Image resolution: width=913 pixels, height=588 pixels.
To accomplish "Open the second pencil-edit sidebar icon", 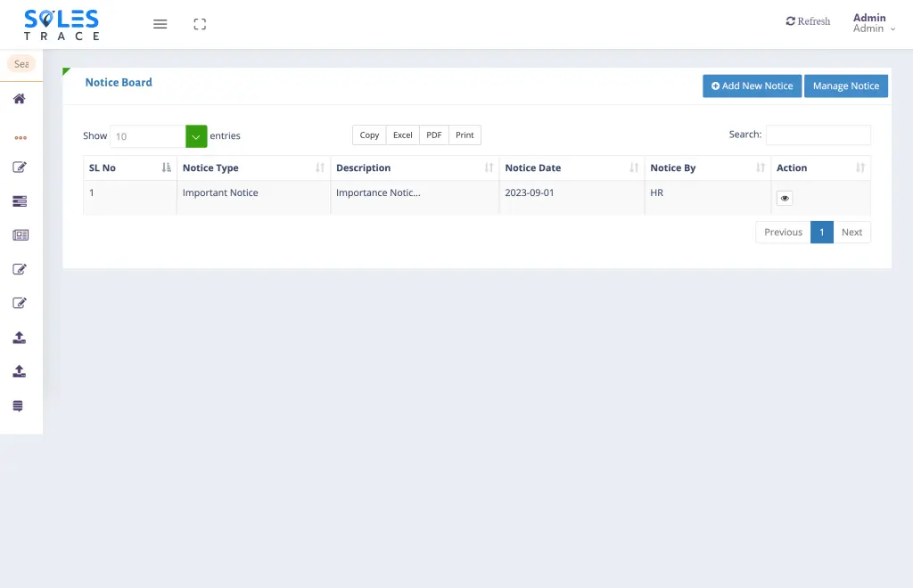I will tap(20, 269).
